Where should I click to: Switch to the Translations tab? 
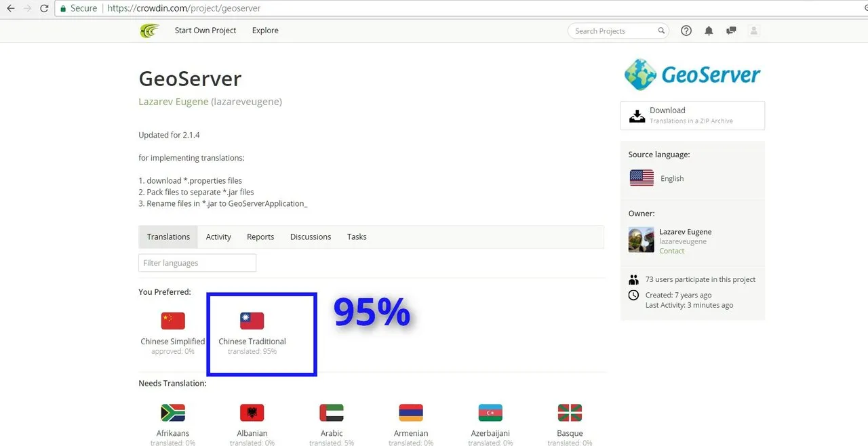tap(168, 237)
